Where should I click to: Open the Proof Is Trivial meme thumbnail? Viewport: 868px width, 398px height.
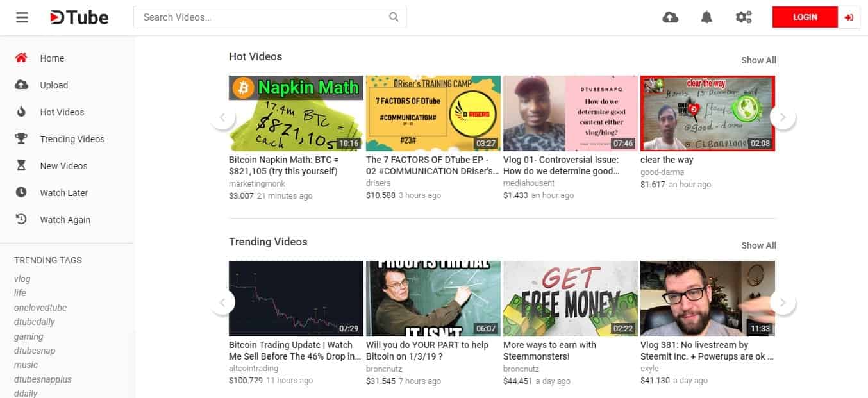pos(433,299)
